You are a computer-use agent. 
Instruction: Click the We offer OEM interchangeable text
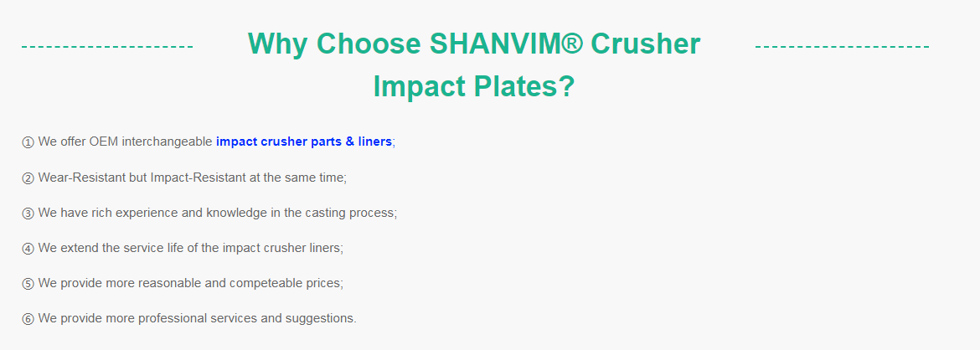(x=125, y=142)
